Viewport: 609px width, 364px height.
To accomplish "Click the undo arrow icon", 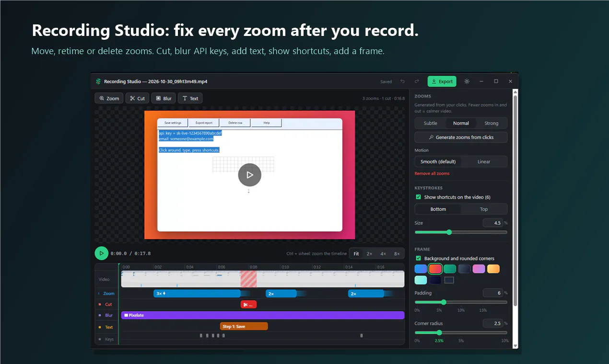I will (403, 81).
